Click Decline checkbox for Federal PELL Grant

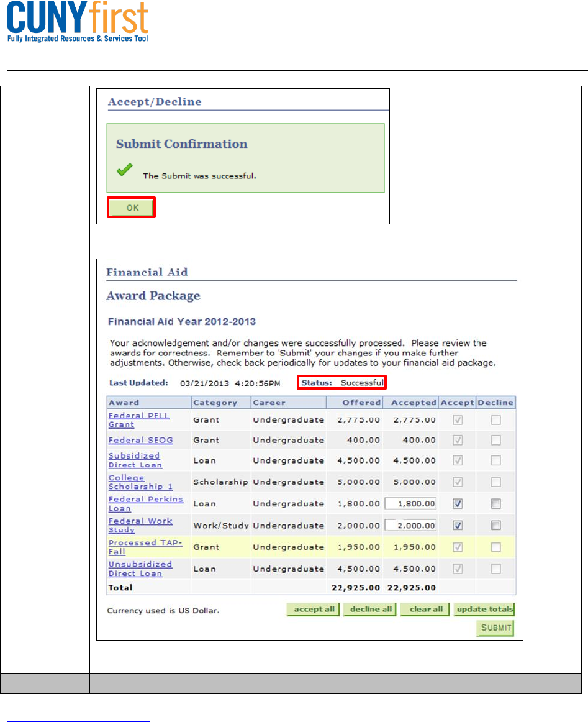(495, 420)
